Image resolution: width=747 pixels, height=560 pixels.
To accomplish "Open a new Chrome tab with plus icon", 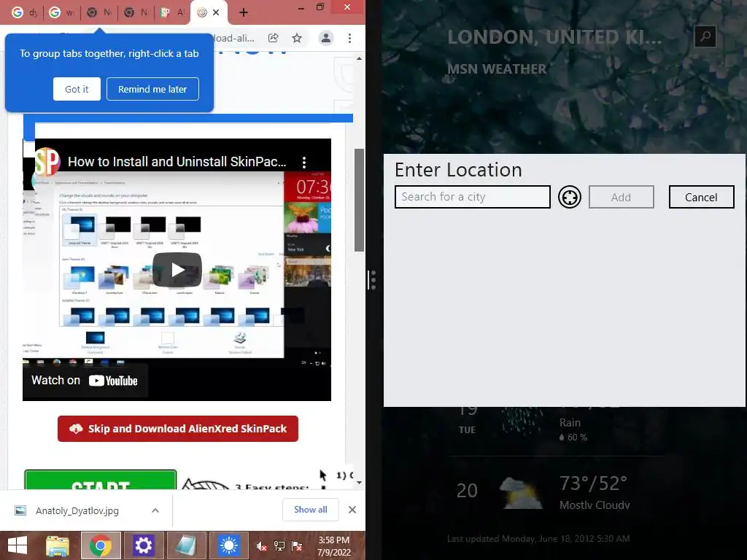I will click(244, 12).
